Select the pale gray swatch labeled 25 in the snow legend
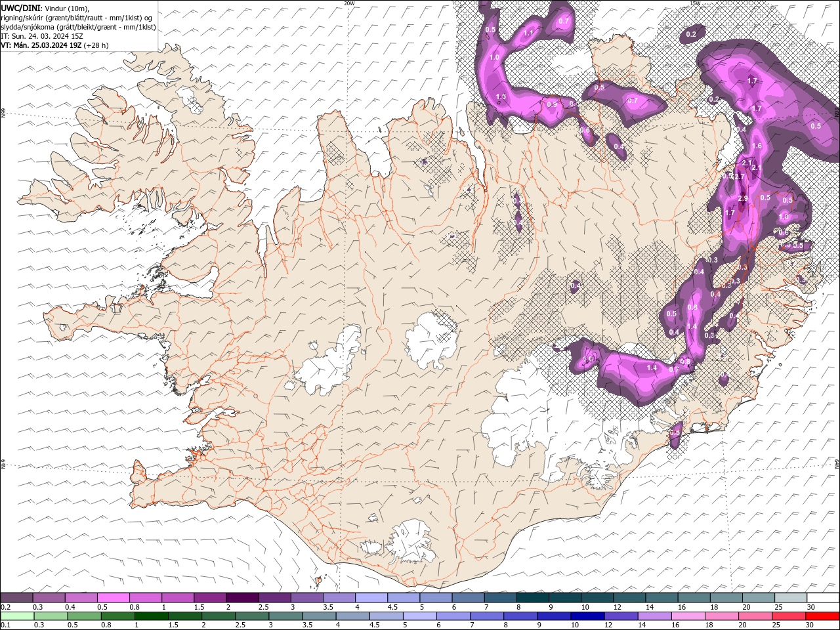The width and height of the screenshot is (840, 630). click(791, 597)
